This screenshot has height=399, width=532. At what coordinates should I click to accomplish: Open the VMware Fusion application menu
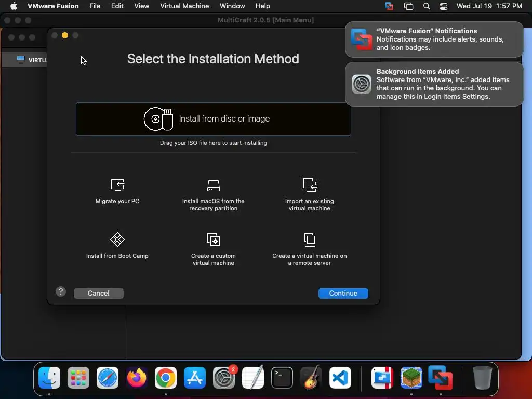(53, 6)
